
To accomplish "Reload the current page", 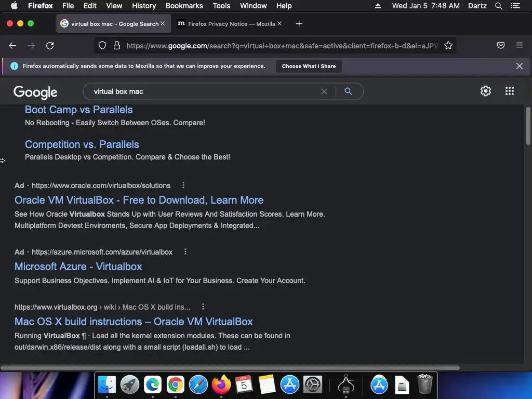I will 50,46.
